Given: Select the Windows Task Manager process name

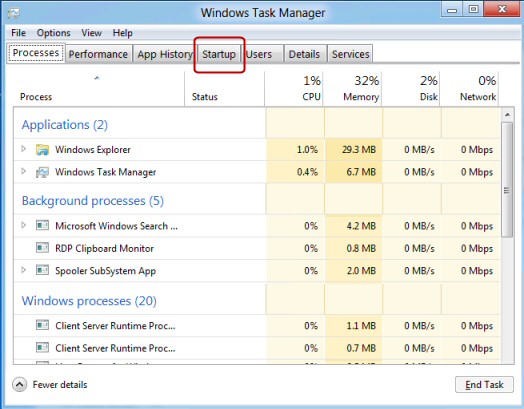Looking at the screenshot, I should tap(106, 172).
